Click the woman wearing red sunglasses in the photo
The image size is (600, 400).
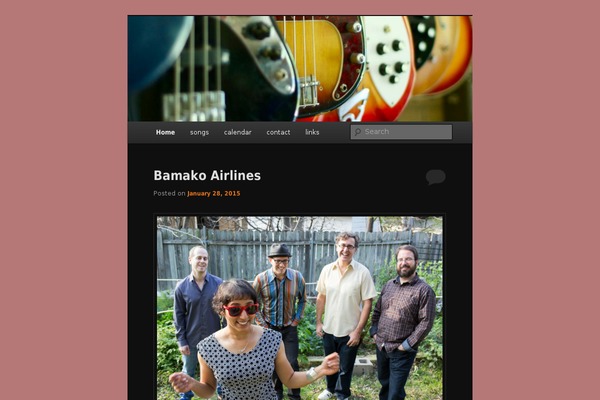[245, 341]
